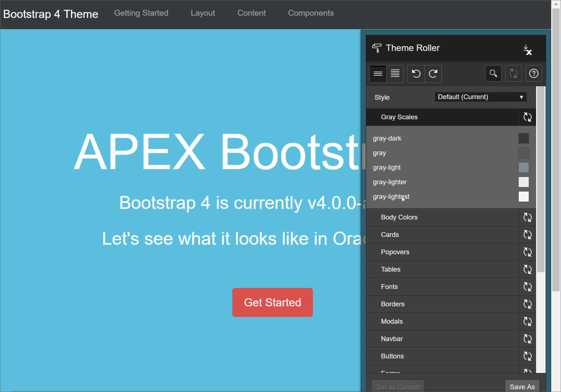
Task: Open the Theme Roller search tool
Action: [x=493, y=74]
